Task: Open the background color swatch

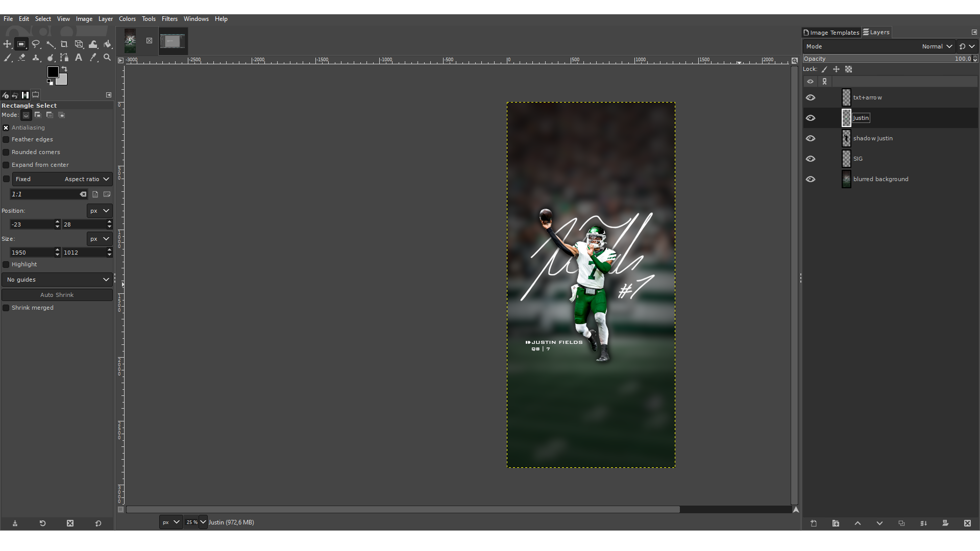Action: click(x=62, y=80)
